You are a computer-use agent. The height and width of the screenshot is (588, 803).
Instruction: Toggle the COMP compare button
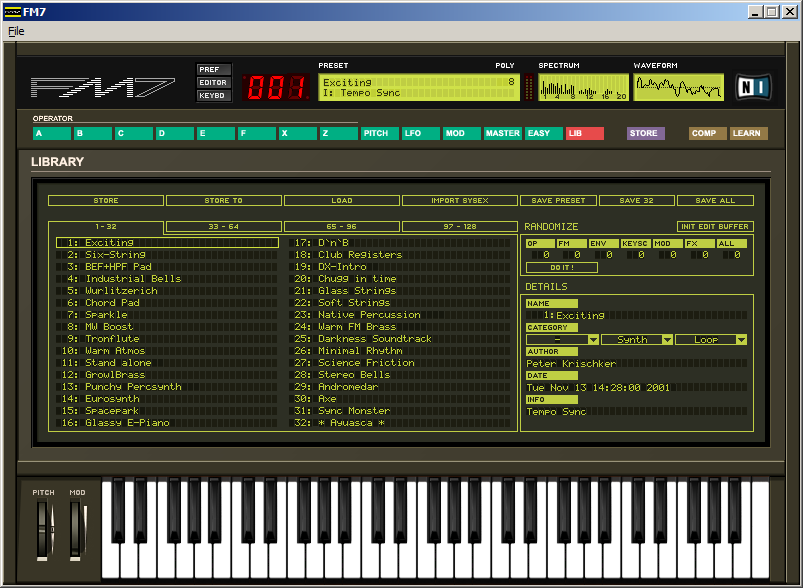[707, 133]
